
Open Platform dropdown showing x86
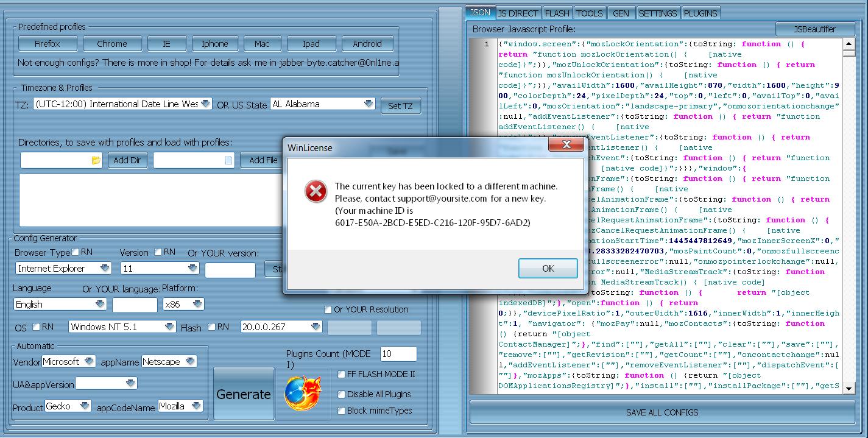pyautogui.click(x=183, y=304)
